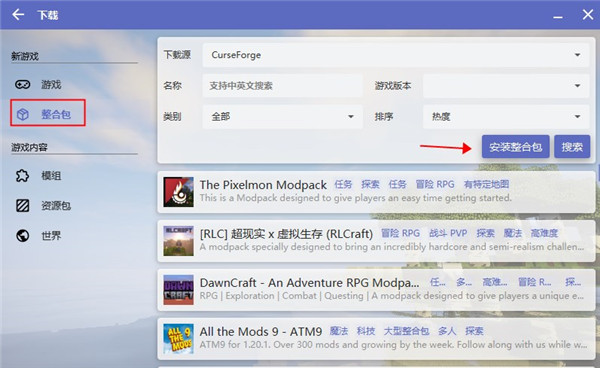Click the 有特定地图 tag on Pixelmon
The height and width of the screenshot is (368, 600).
(486, 184)
